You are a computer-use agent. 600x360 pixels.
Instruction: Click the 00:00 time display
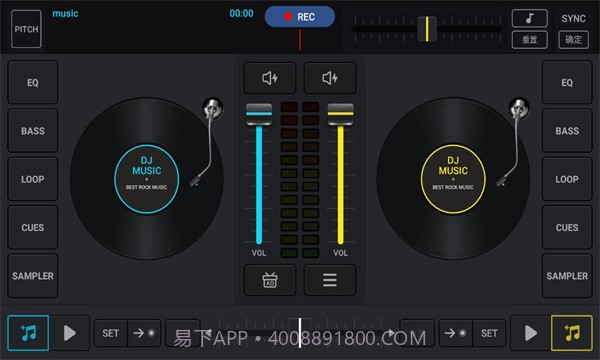pos(241,13)
